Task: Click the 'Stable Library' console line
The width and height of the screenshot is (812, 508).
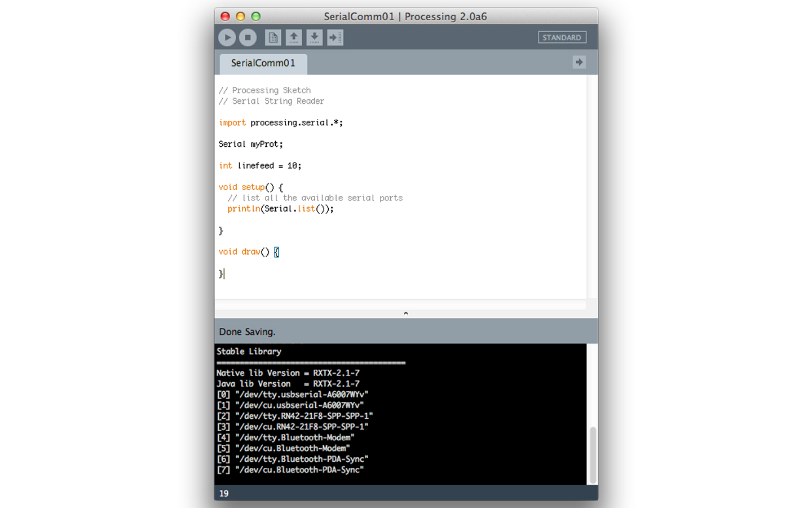Action: point(249,351)
